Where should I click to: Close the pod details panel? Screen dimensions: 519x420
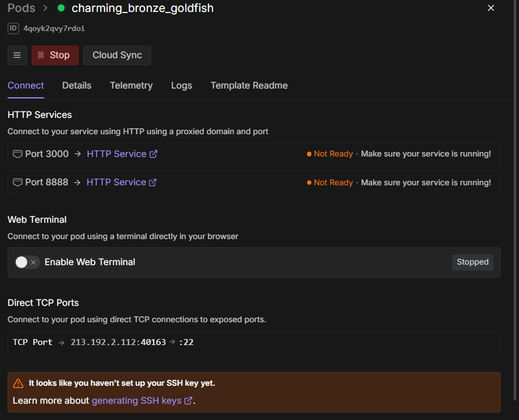pos(491,8)
